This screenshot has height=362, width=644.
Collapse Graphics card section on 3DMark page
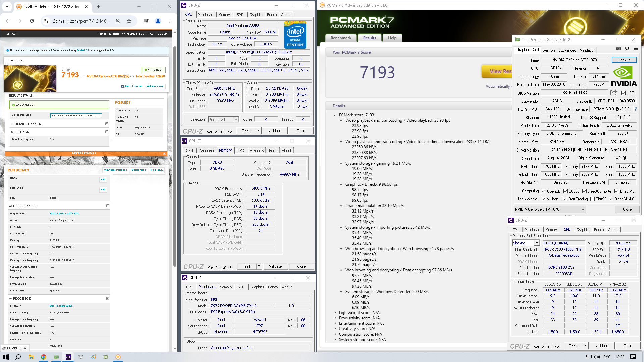(x=108, y=206)
